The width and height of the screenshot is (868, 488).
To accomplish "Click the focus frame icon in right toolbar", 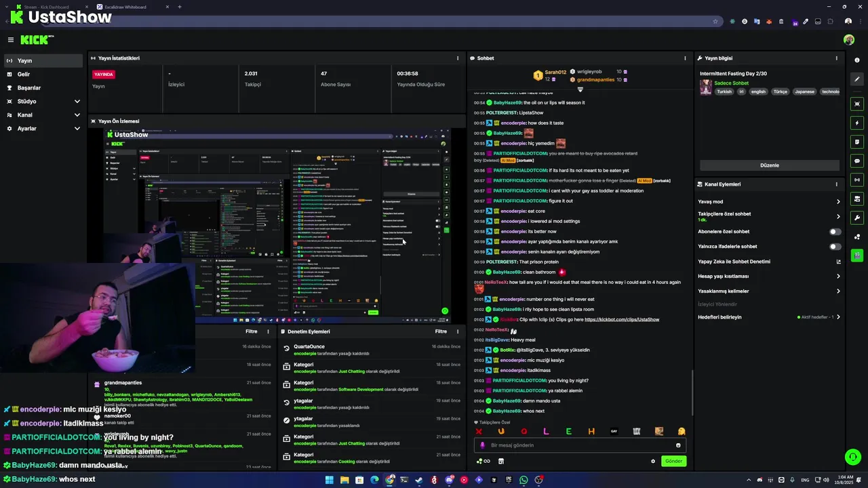I will click(x=857, y=104).
